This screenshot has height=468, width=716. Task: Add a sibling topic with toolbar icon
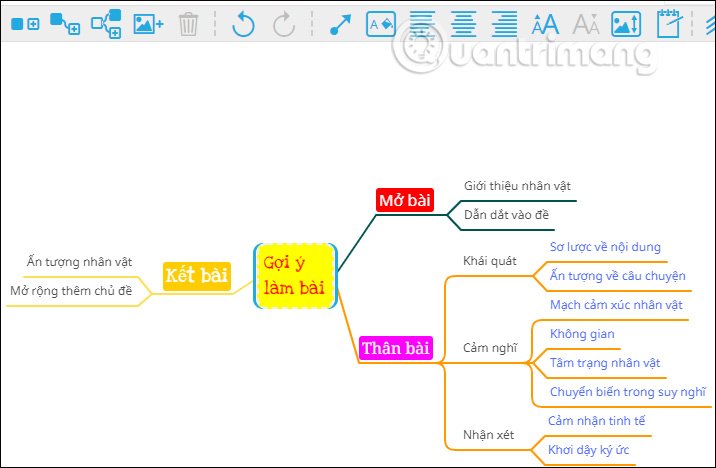click(x=25, y=24)
